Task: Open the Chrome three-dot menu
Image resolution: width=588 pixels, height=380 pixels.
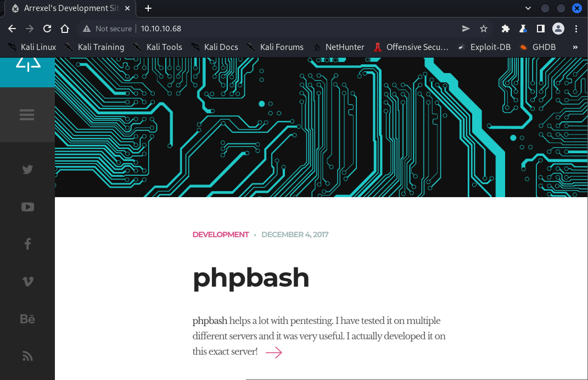Action: pyautogui.click(x=576, y=29)
